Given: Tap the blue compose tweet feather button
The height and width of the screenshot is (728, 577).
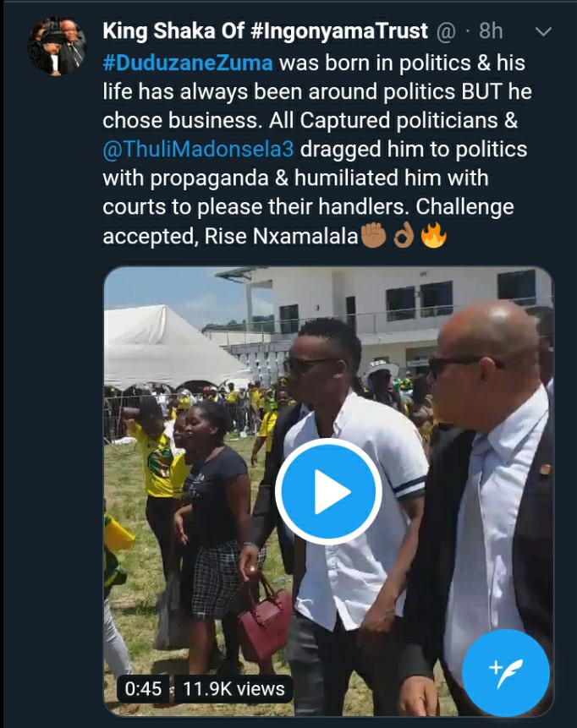Looking at the screenshot, I should [505, 672].
